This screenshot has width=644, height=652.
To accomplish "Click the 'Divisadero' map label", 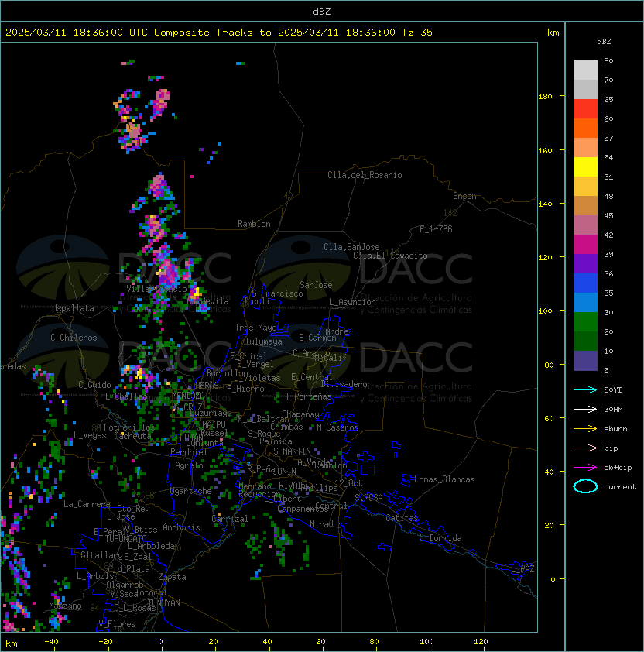I will pos(344,384).
